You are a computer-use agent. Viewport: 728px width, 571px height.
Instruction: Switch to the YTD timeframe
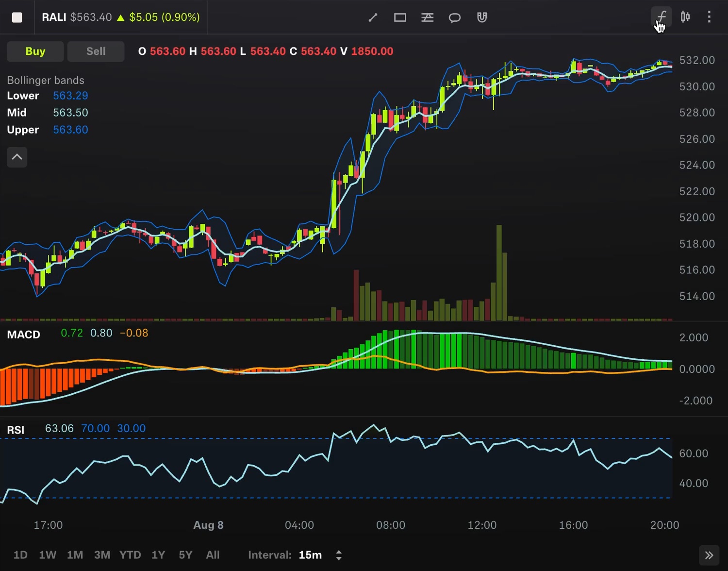coord(130,554)
